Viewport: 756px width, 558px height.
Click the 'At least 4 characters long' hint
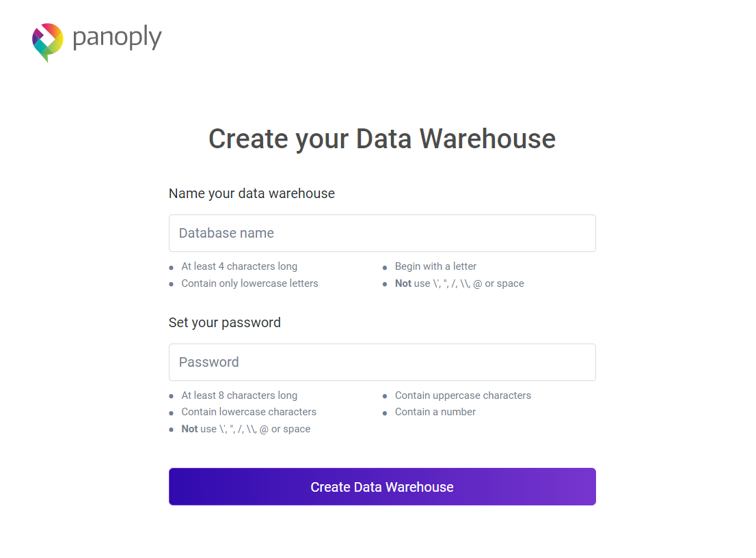(x=239, y=266)
